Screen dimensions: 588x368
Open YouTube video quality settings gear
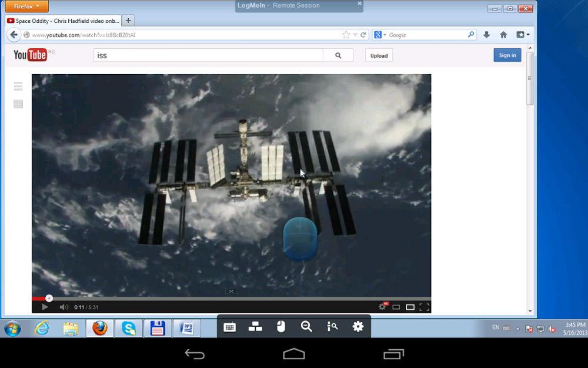tap(383, 307)
